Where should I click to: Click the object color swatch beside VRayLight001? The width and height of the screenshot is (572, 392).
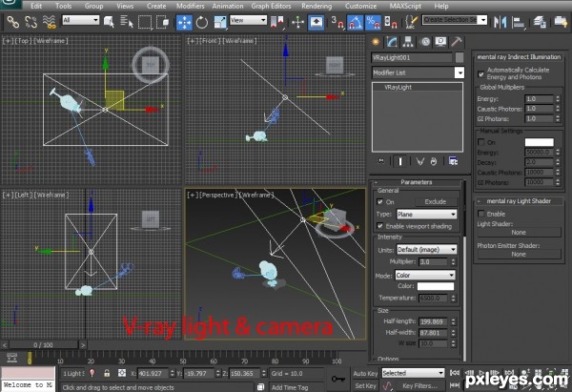pos(460,57)
